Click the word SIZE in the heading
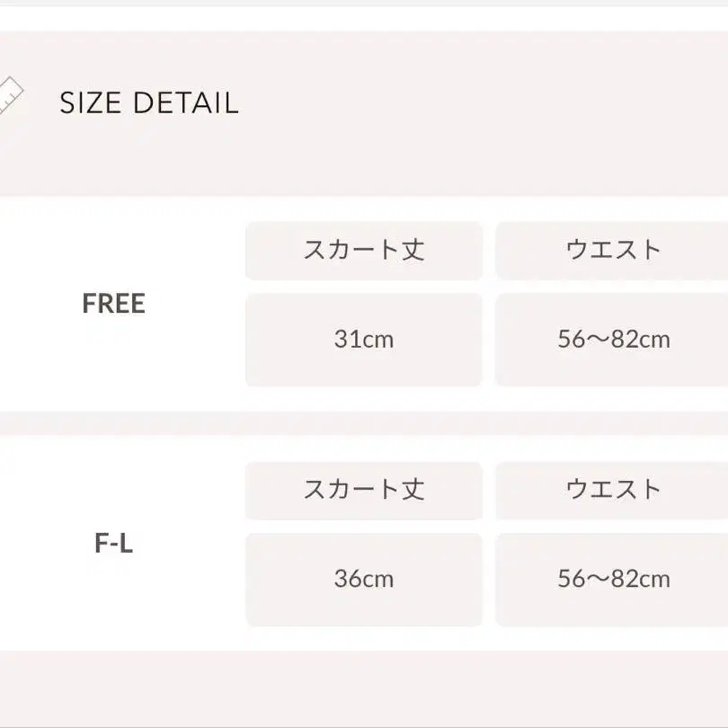The height and width of the screenshot is (728, 728). pos(92,103)
